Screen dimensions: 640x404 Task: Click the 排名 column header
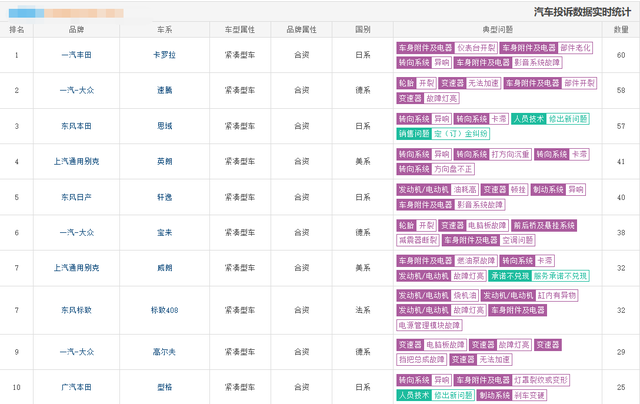(x=17, y=30)
